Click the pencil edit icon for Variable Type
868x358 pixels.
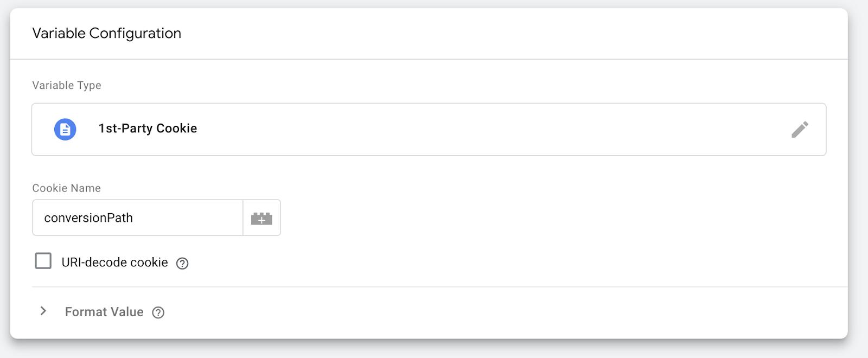click(x=800, y=130)
